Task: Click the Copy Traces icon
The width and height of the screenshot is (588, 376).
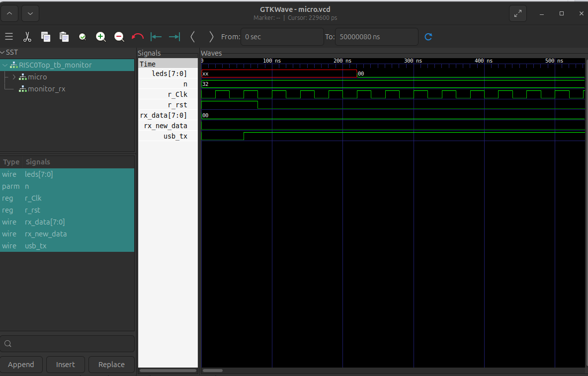Action: pos(45,36)
